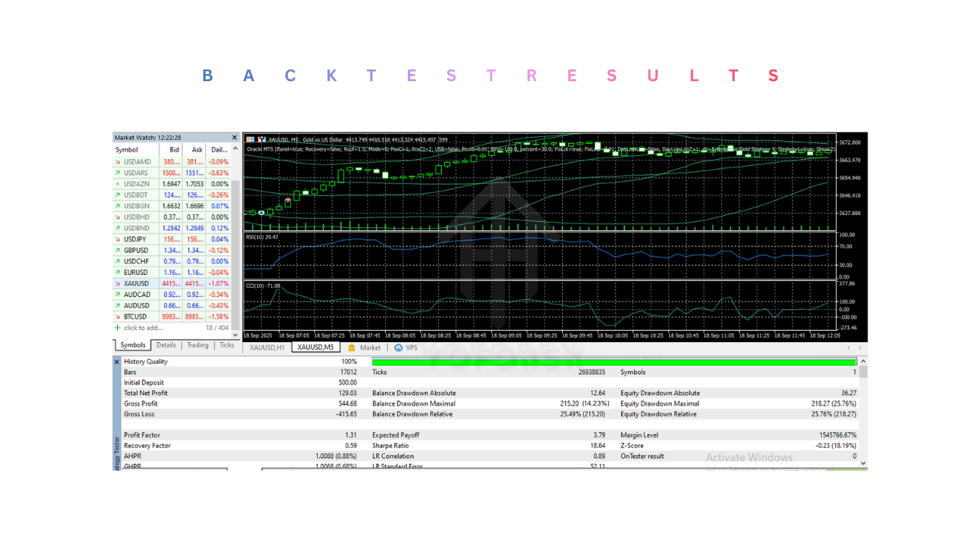Click the chart's depth of market icon
This screenshot has width=980, height=551.
pyautogui.click(x=261, y=139)
